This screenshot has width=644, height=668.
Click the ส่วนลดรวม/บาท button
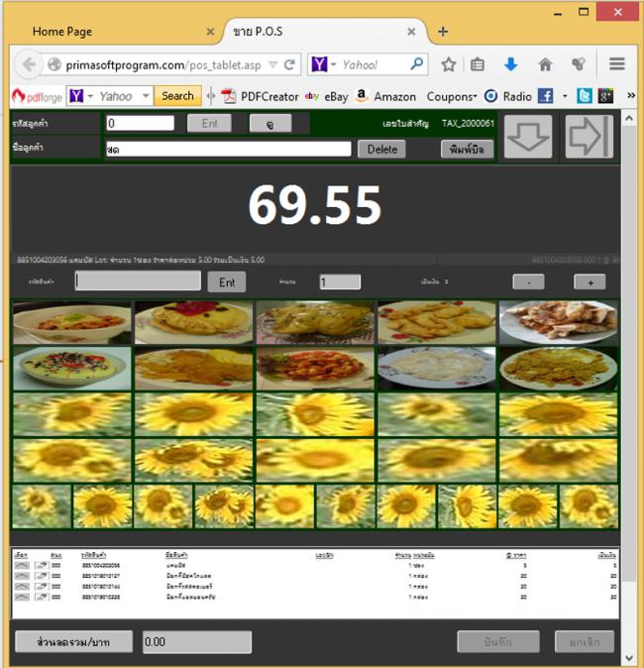(73, 641)
